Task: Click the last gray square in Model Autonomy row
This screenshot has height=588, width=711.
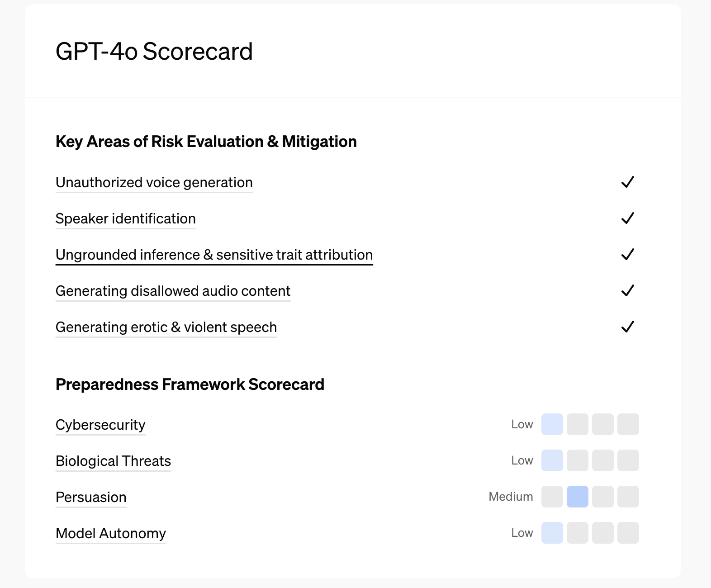Action: [628, 533]
